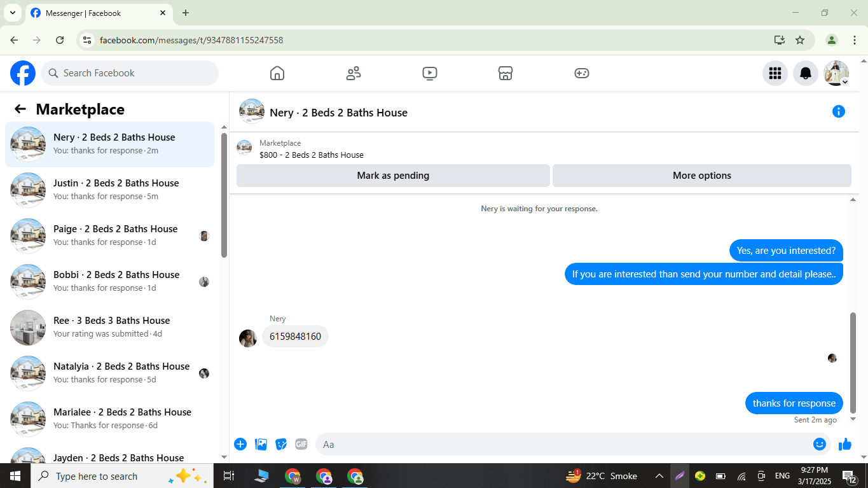The image size is (868, 488).
Task: Open Ree 3 Beds 3 Baths House conversation
Action: click(109, 328)
